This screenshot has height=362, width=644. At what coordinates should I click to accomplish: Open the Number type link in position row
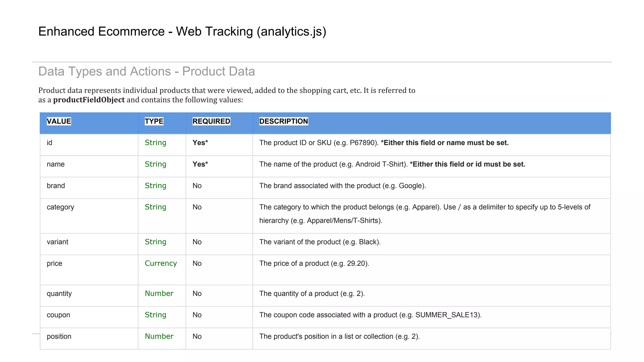tap(159, 336)
